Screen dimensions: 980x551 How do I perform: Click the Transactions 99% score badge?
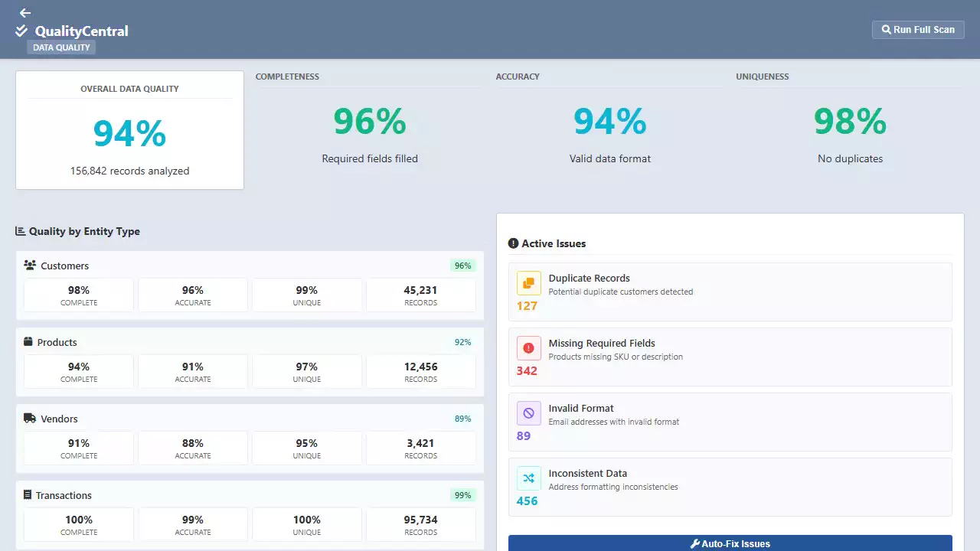[462, 495]
